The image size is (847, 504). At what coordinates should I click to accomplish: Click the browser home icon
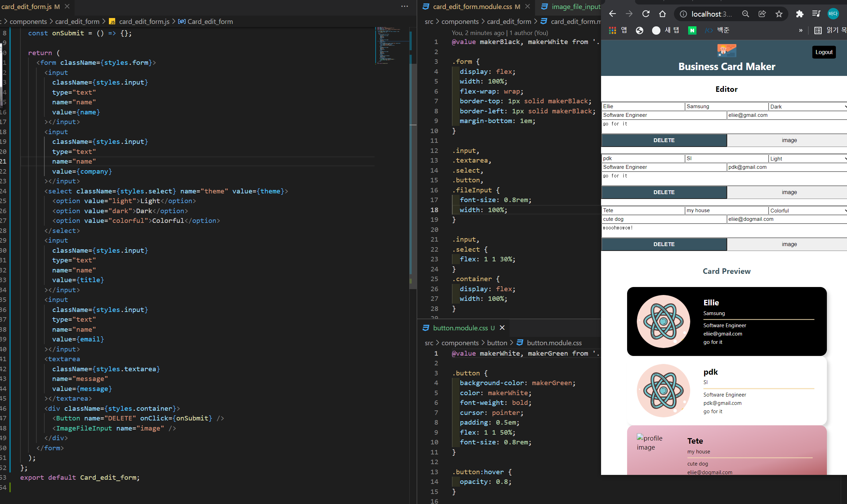662,14
